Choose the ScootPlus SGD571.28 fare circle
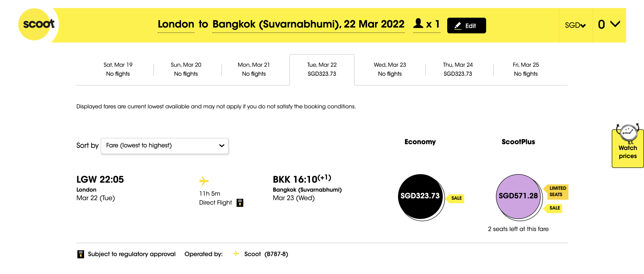 [x=518, y=196]
